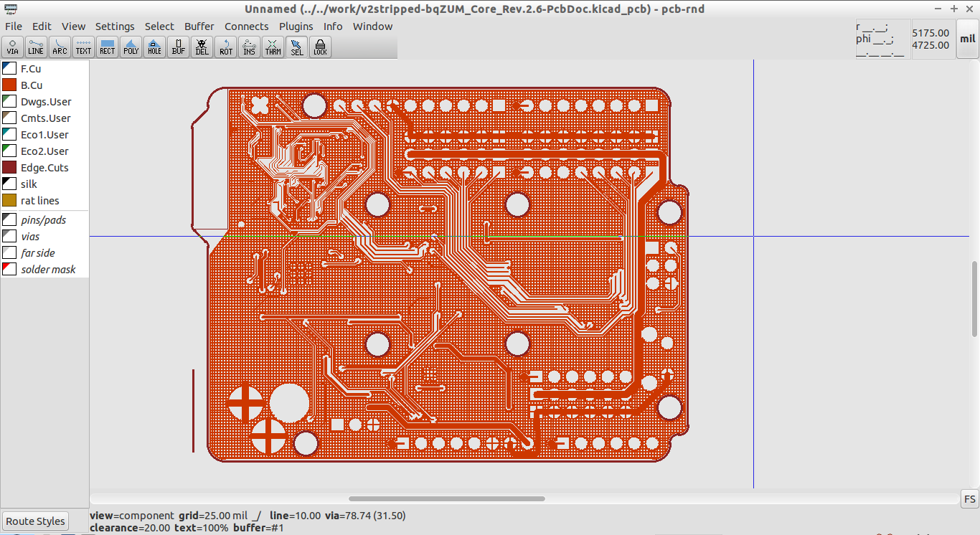Select the ARC tool

pyautogui.click(x=60, y=47)
